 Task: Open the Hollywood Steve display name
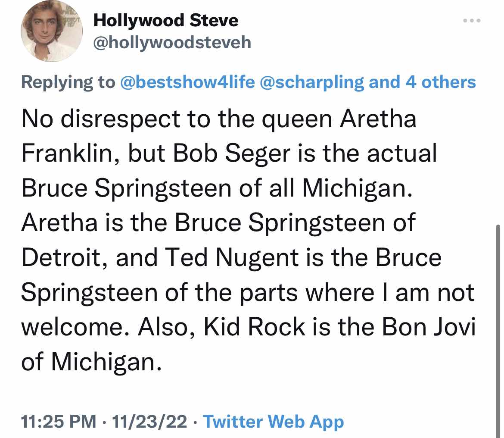pos(166,20)
